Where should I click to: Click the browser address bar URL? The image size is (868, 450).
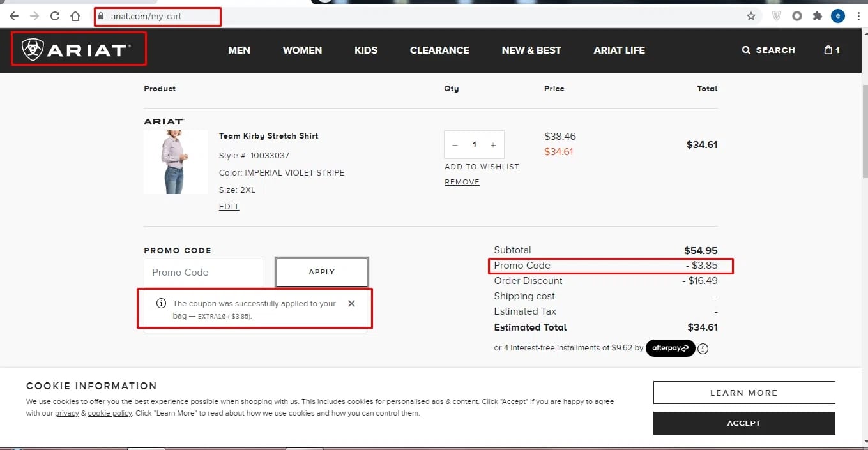coord(146,16)
